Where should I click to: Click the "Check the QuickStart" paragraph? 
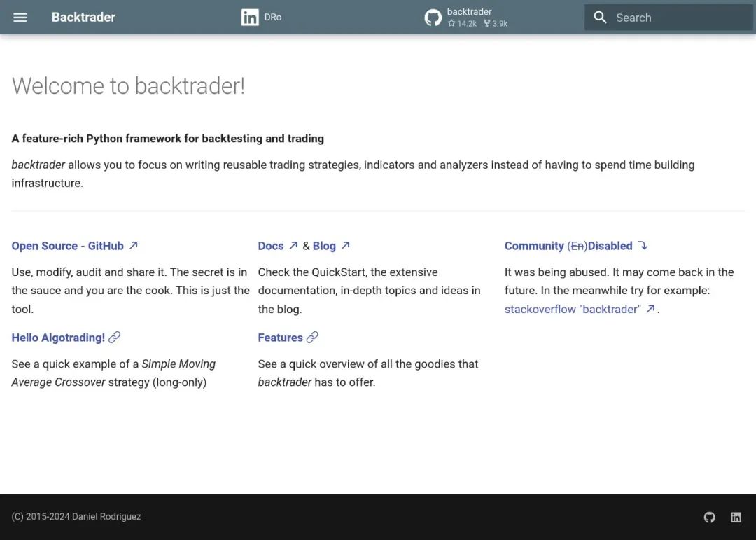pyautogui.click(x=370, y=290)
